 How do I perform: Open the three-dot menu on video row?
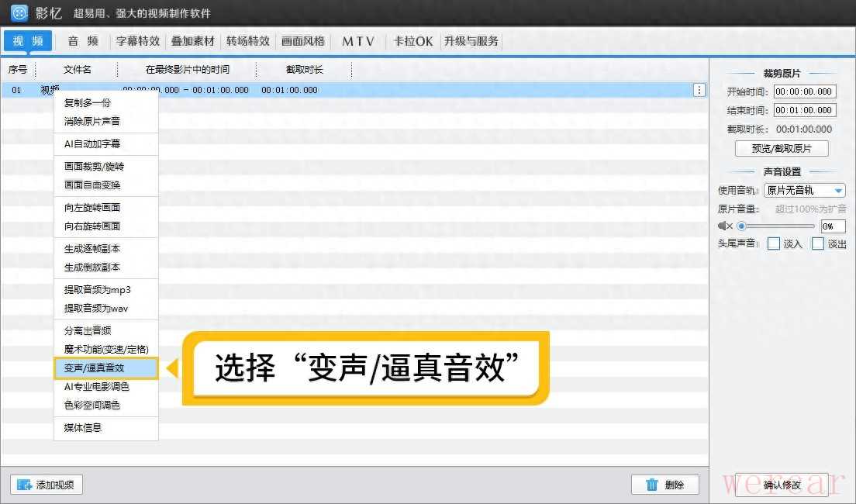699,90
